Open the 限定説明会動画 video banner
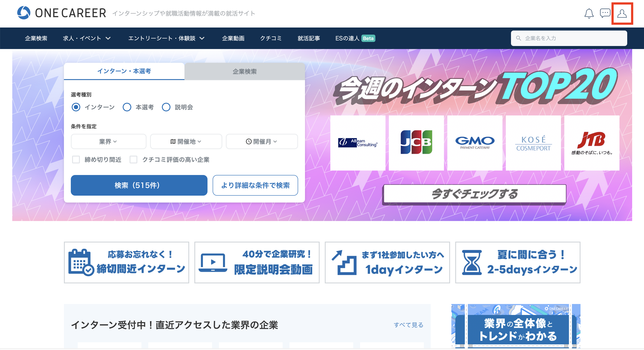This screenshot has width=644, height=350. [x=257, y=262]
